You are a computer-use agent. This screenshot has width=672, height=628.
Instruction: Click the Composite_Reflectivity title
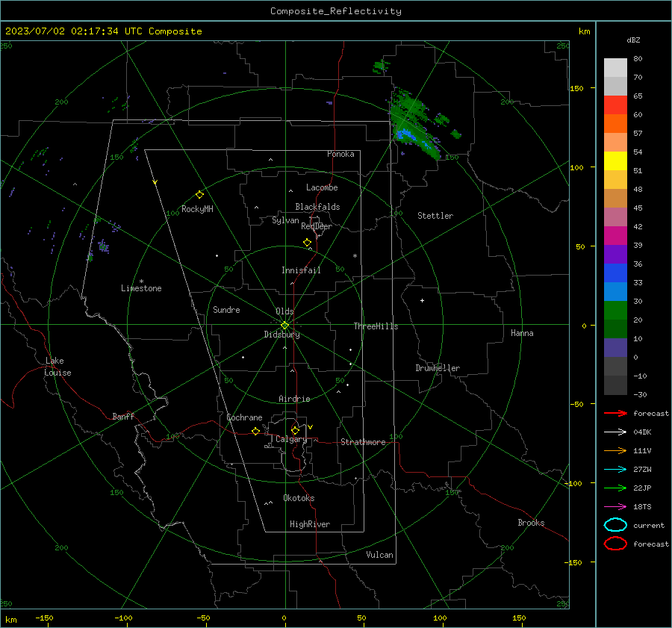336,11
